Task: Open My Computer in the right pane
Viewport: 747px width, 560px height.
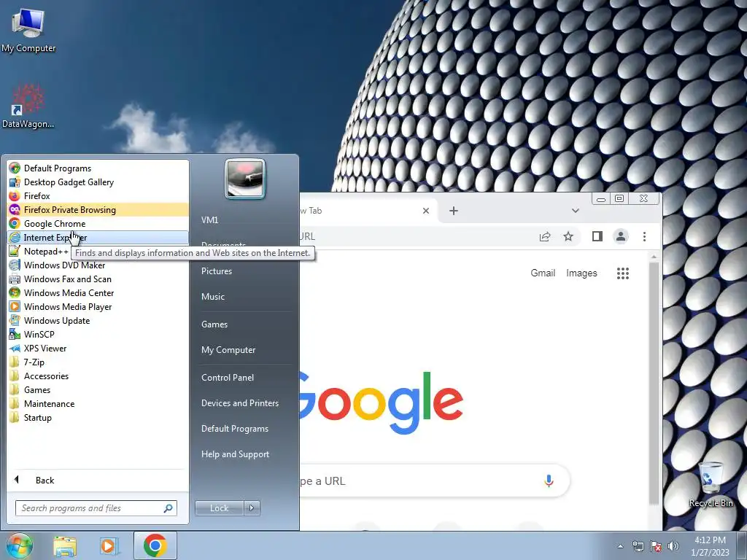Action: click(x=245, y=350)
